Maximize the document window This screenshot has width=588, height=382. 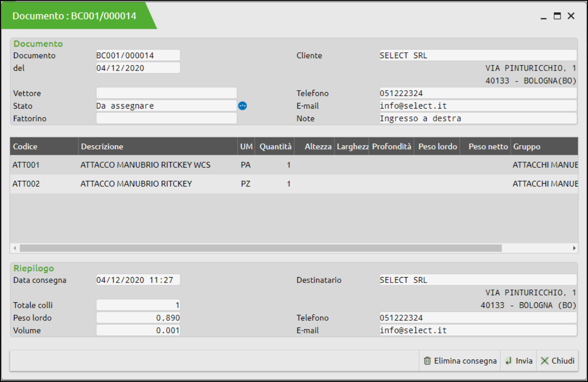tap(557, 16)
